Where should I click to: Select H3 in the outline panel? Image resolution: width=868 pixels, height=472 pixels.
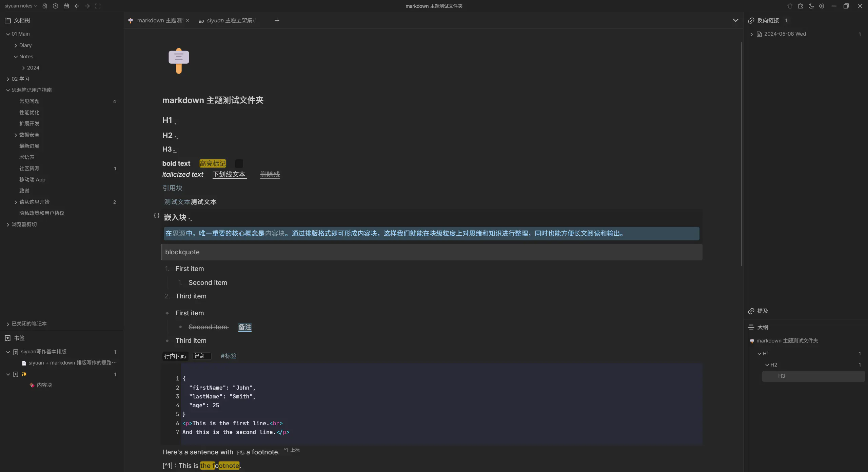(x=781, y=376)
